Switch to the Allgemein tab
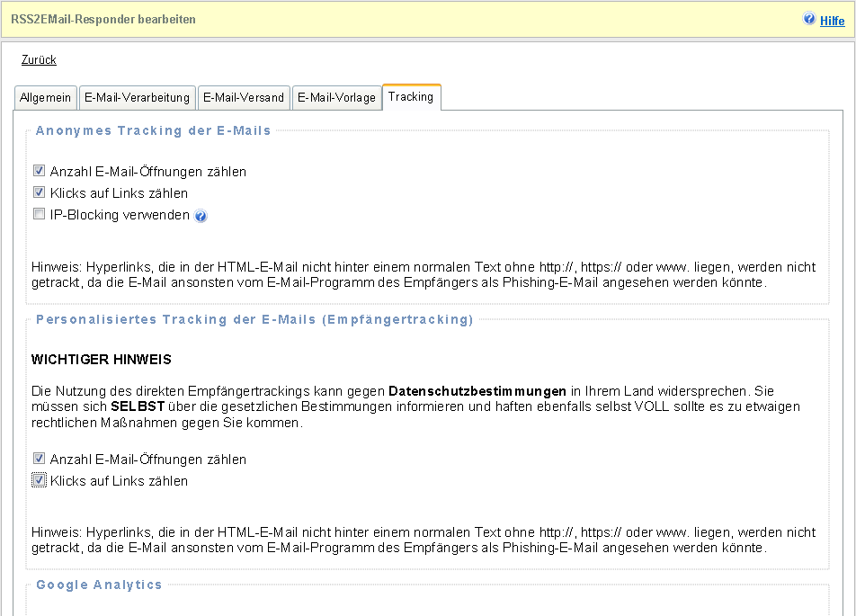 (45, 98)
